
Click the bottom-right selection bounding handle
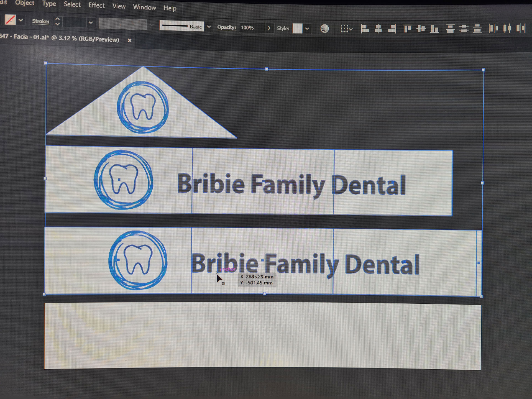481,296
